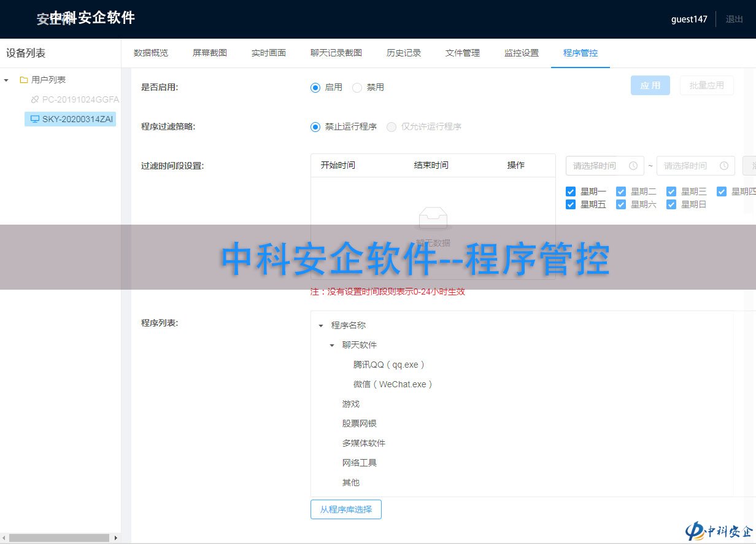Select the 启用 radio option
The width and height of the screenshot is (756, 545).
pos(315,88)
